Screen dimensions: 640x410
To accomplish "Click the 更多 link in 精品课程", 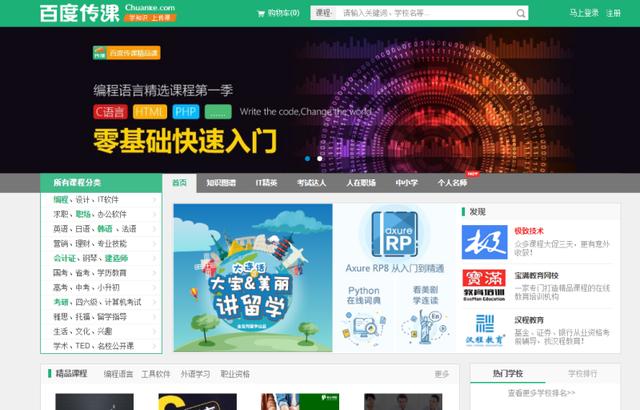I will pyautogui.click(x=442, y=374).
